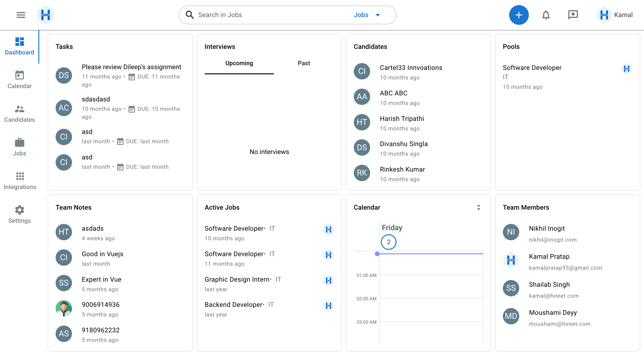Image resolution: width=644 pixels, height=359 pixels.
Task: Click the blue plus create button
Action: [519, 15]
